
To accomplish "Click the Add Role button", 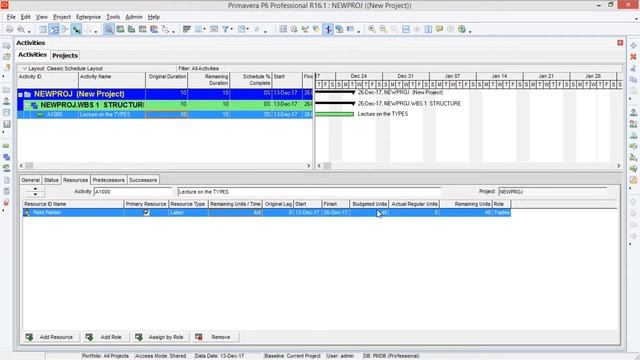I will coord(104,337).
